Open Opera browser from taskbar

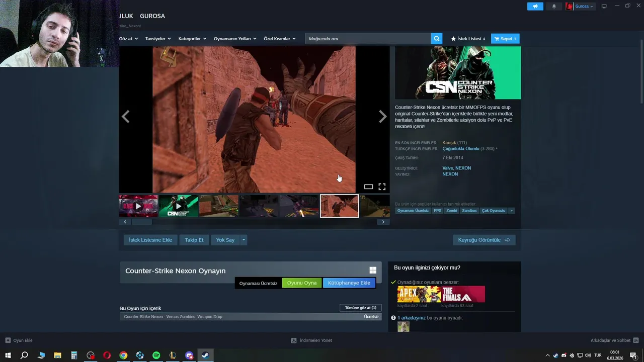[107, 355]
